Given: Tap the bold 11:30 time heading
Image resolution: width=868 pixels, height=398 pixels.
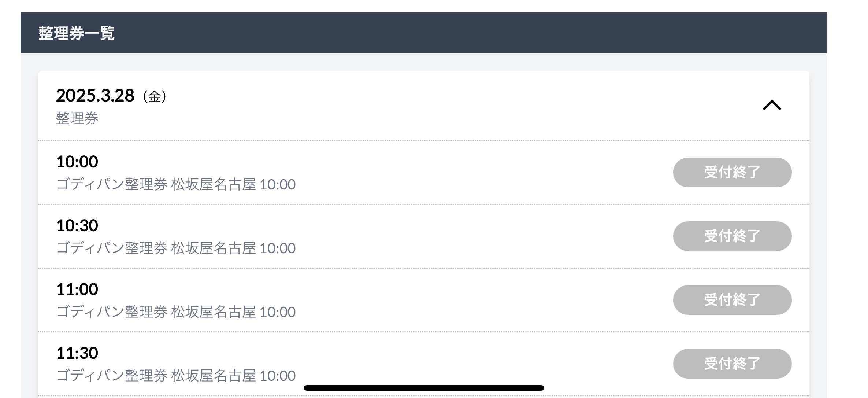Looking at the screenshot, I should [77, 353].
